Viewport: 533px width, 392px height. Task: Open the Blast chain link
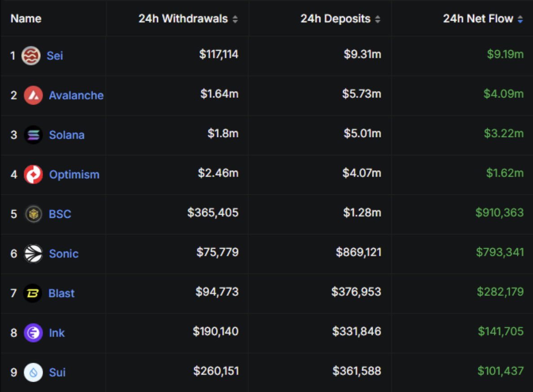pyautogui.click(x=61, y=293)
